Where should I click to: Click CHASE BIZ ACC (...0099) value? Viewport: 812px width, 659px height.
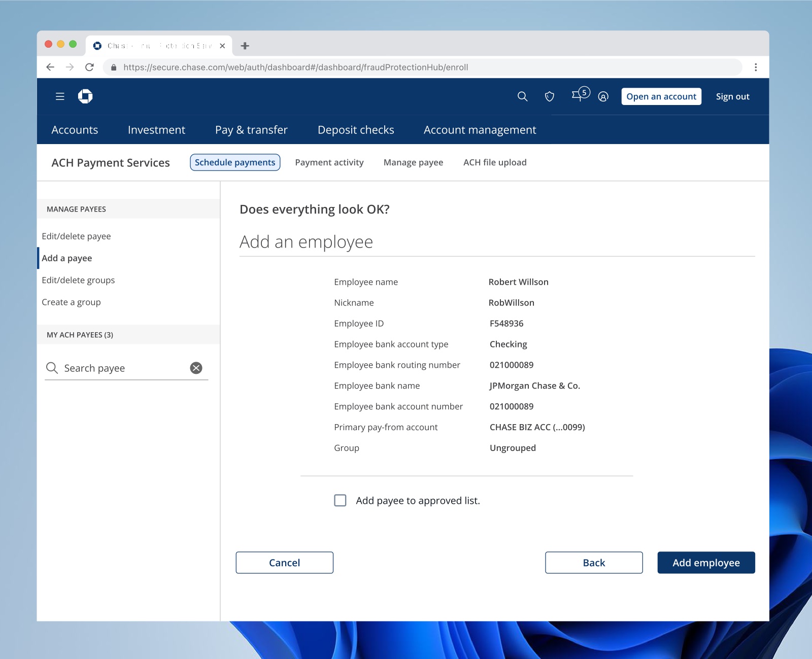[x=537, y=427]
